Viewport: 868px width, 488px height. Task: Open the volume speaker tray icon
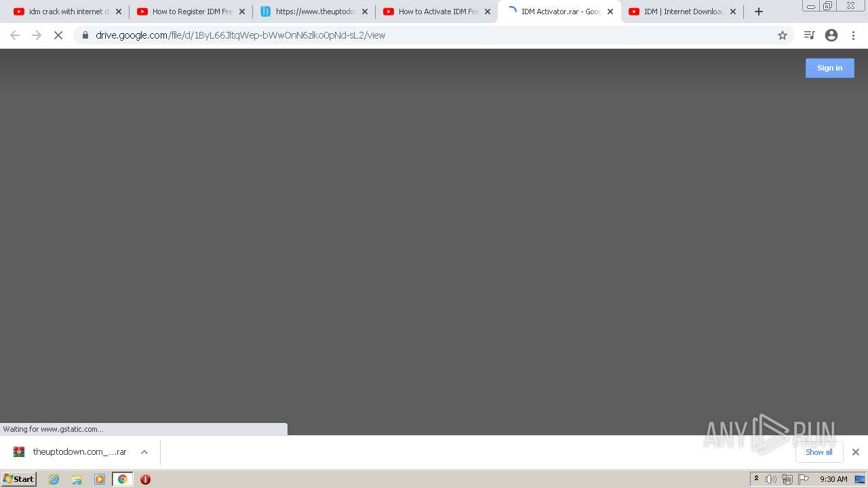(771, 479)
